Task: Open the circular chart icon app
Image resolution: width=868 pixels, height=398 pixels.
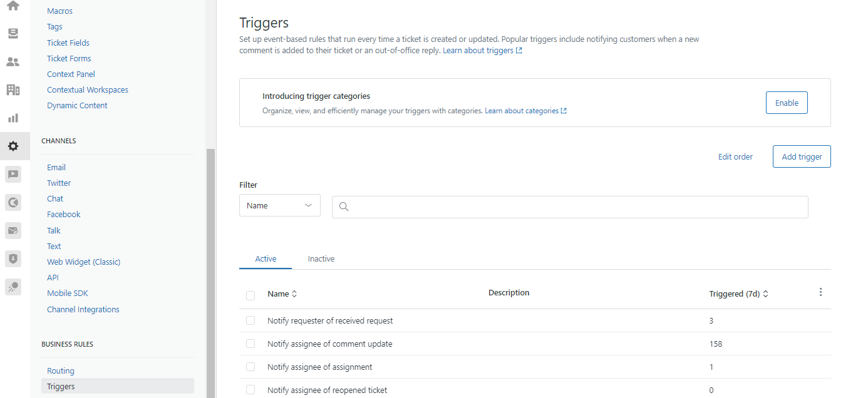Action: click(x=13, y=202)
